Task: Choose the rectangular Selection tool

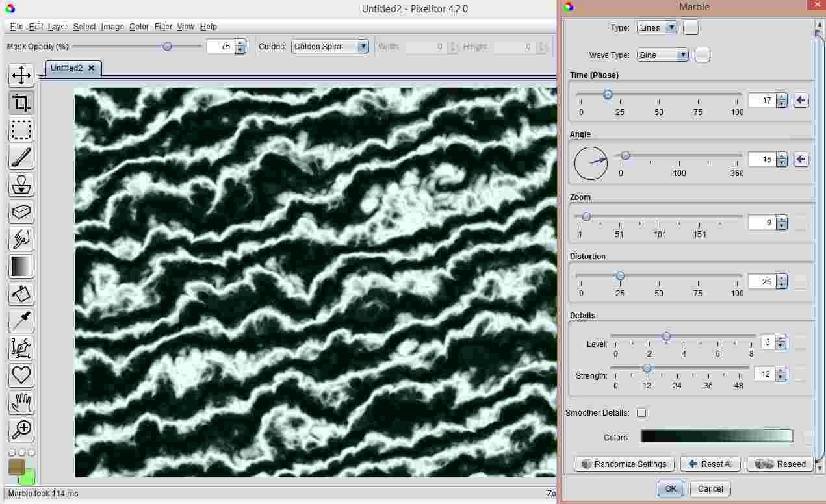Action: tap(21, 130)
